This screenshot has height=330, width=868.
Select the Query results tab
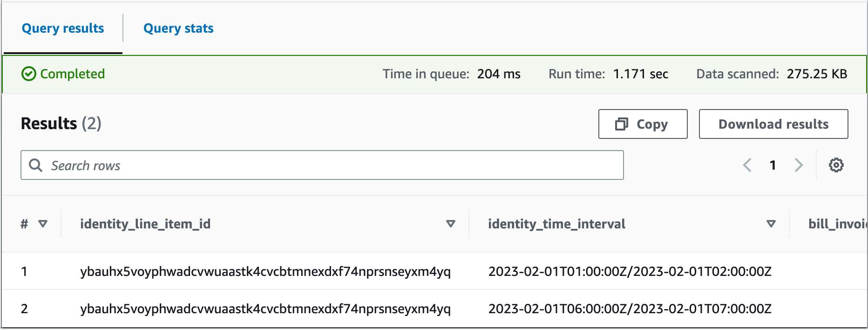pyautogui.click(x=62, y=28)
